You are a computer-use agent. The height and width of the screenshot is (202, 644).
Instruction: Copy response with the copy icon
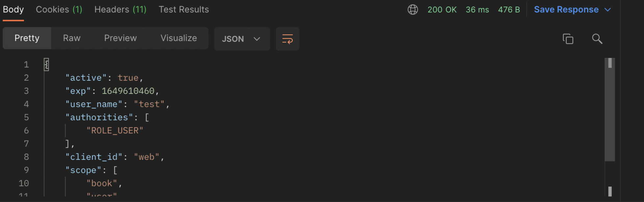point(568,39)
